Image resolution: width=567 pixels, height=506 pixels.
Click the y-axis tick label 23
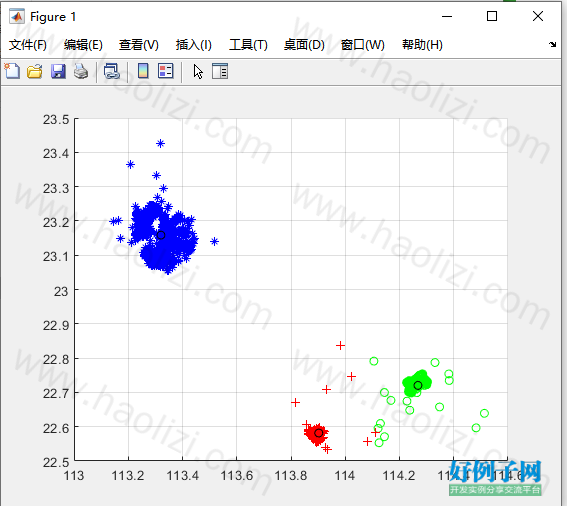pyautogui.click(x=61, y=292)
